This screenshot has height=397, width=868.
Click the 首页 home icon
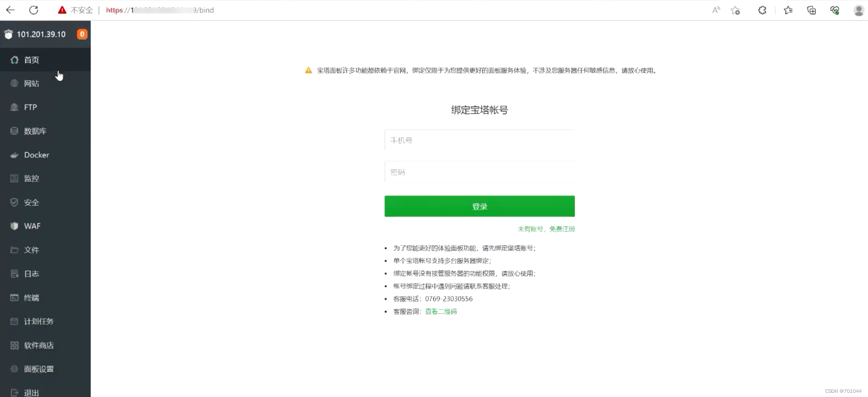[14, 60]
